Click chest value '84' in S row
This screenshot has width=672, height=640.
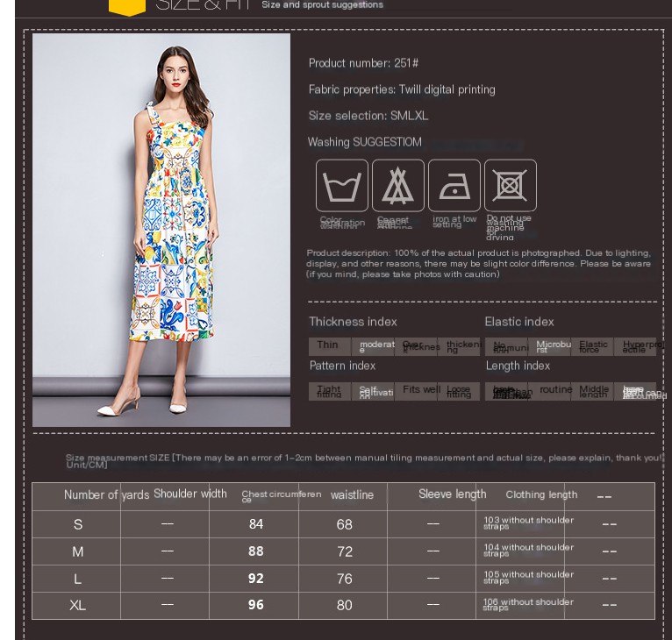click(x=256, y=524)
